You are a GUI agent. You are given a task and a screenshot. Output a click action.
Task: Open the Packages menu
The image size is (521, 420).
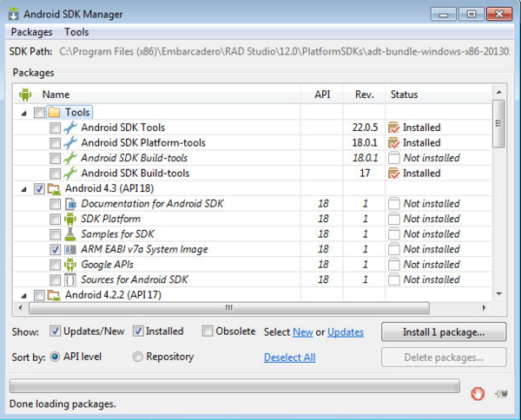pos(32,32)
